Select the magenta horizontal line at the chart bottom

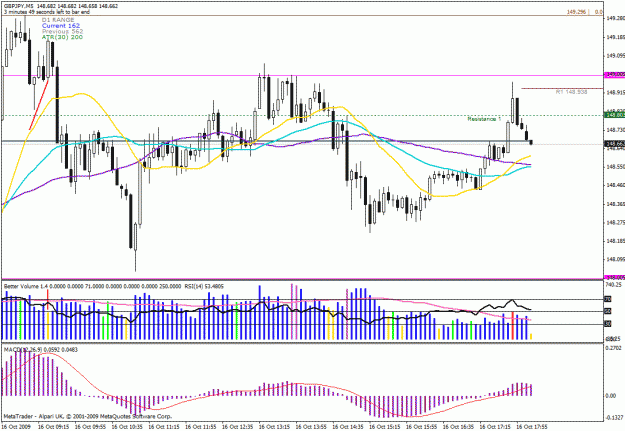point(303,279)
